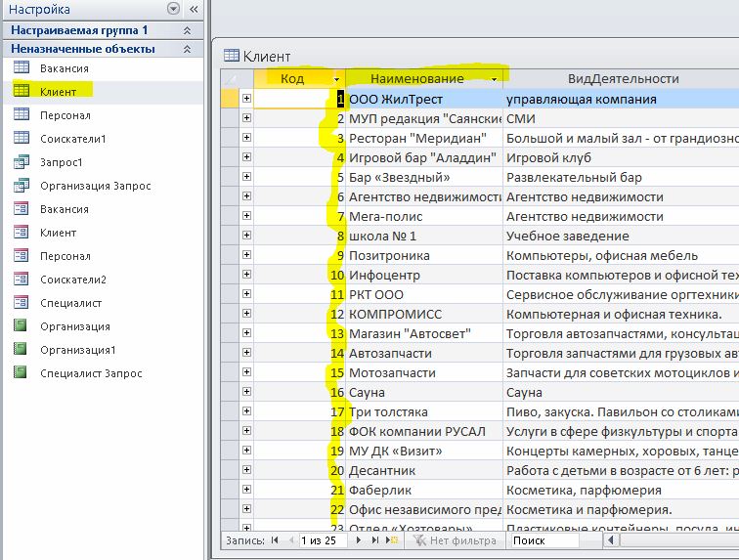Open the Соискатели2 form icon
This screenshot has width=739, height=560.
click(x=22, y=280)
